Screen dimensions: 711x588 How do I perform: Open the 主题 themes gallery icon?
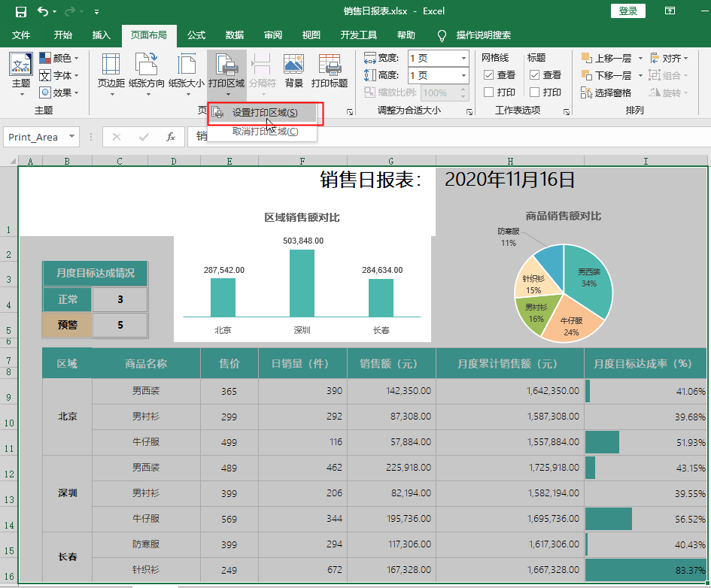(x=21, y=65)
